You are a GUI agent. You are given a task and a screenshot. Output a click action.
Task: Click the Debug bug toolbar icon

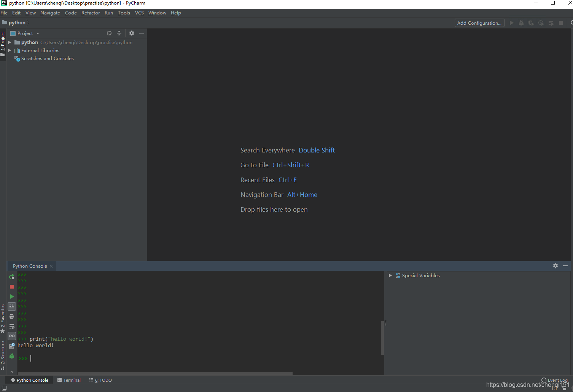(x=521, y=23)
